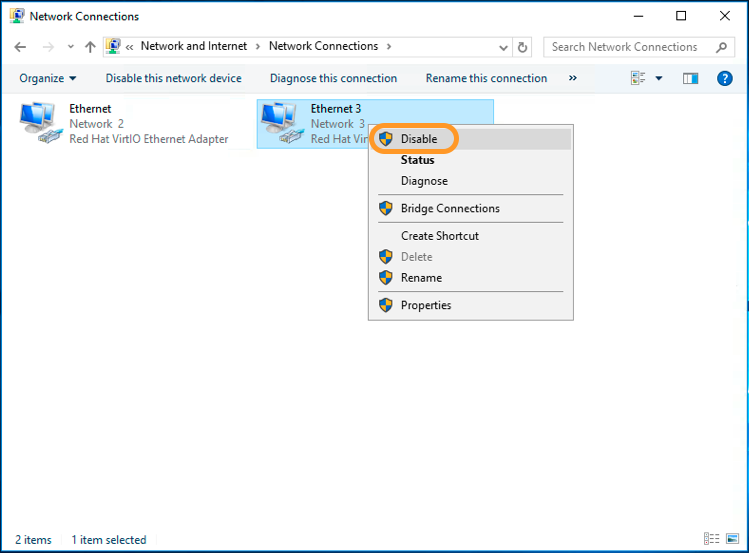Open the address bar history dropdown
The width and height of the screenshot is (749, 553).
click(503, 47)
